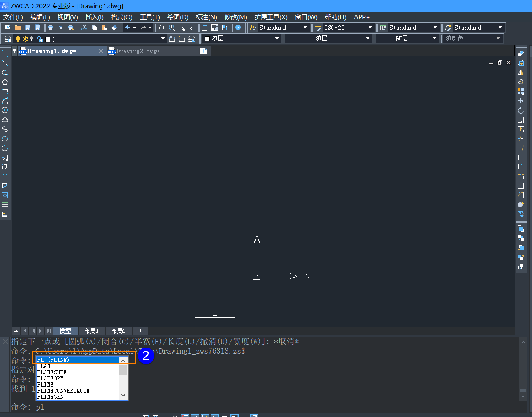Select the Rotate tool
532x417 pixels.
tap(521, 110)
